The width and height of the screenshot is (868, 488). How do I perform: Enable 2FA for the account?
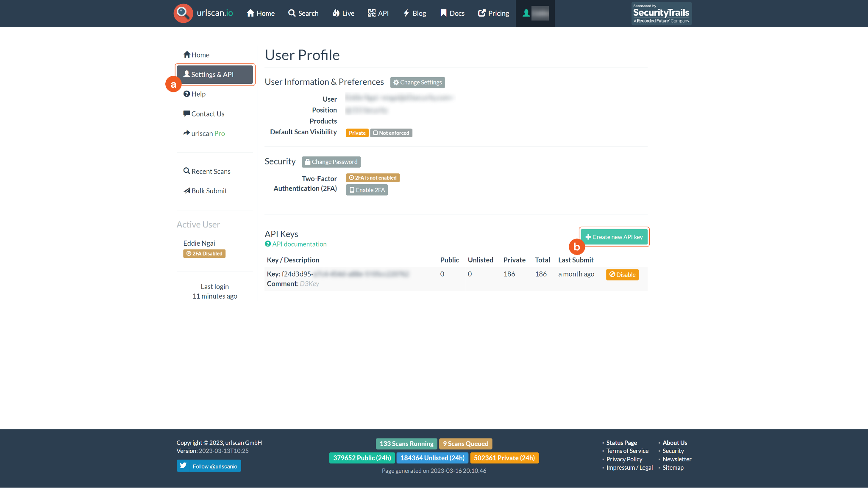coord(367,190)
